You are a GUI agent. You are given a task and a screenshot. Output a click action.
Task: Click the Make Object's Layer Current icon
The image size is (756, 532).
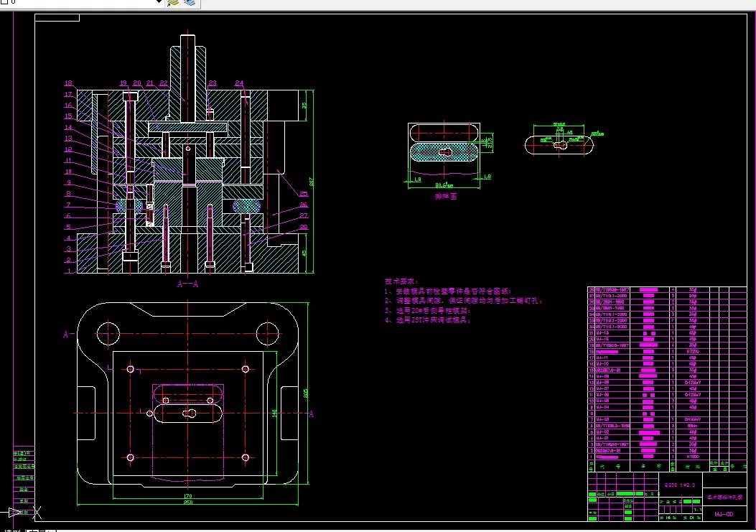click(x=172, y=2)
